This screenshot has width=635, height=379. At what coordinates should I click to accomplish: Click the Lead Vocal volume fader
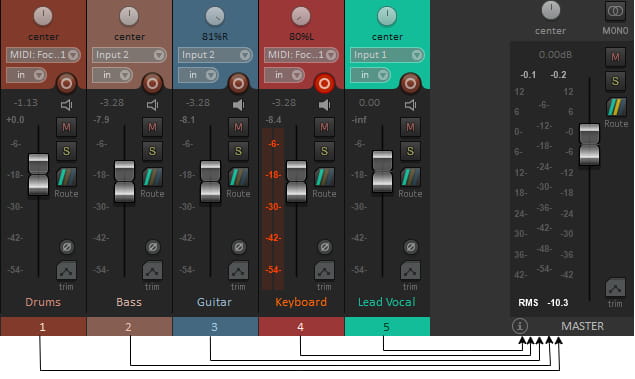click(382, 172)
